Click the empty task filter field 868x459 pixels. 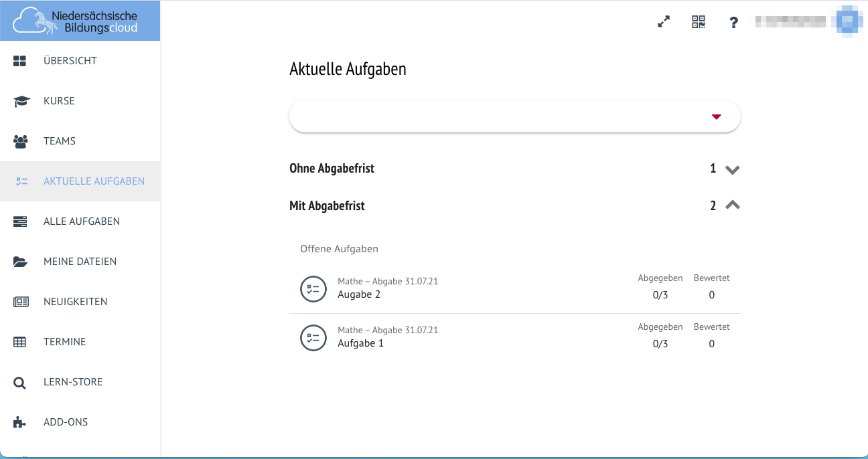click(496, 117)
